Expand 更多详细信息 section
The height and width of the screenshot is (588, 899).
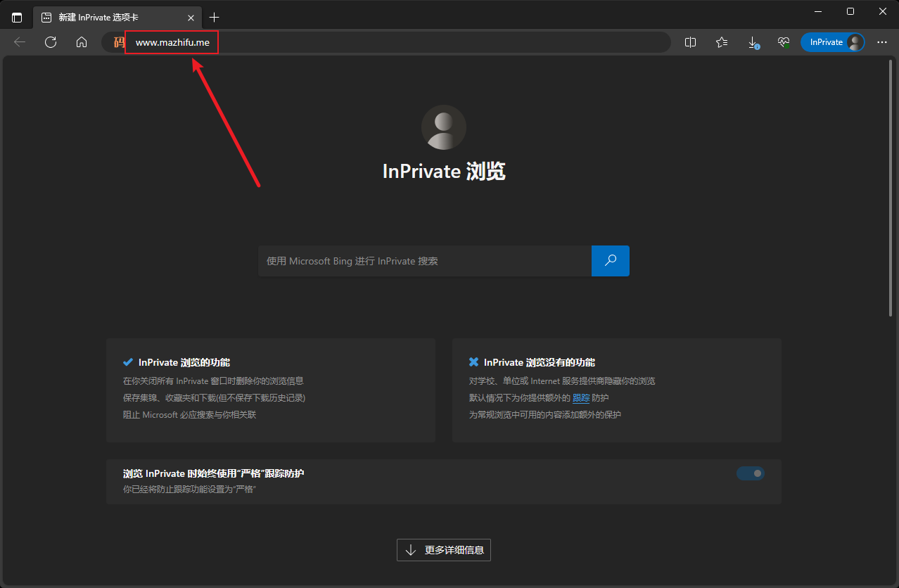coord(444,550)
